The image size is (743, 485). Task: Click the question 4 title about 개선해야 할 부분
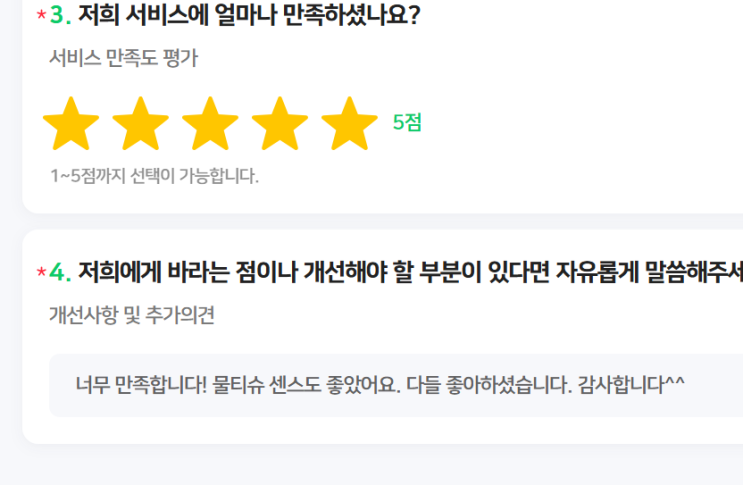pos(410,272)
